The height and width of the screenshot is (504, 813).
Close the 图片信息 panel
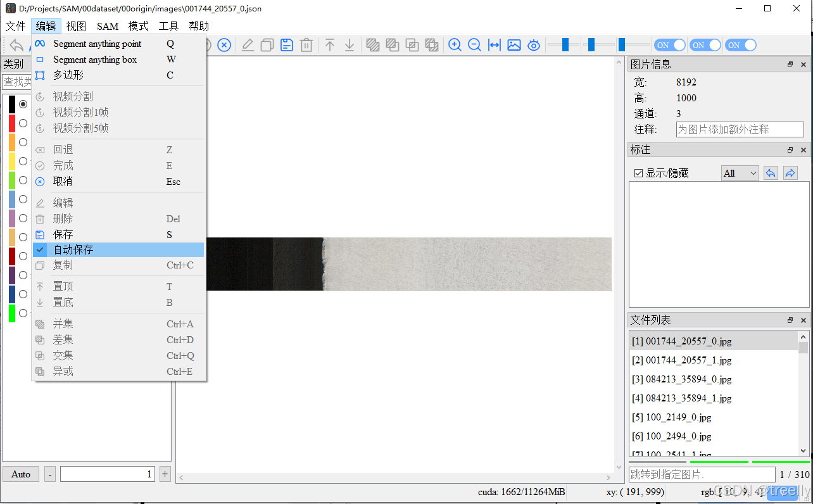[804, 65]
